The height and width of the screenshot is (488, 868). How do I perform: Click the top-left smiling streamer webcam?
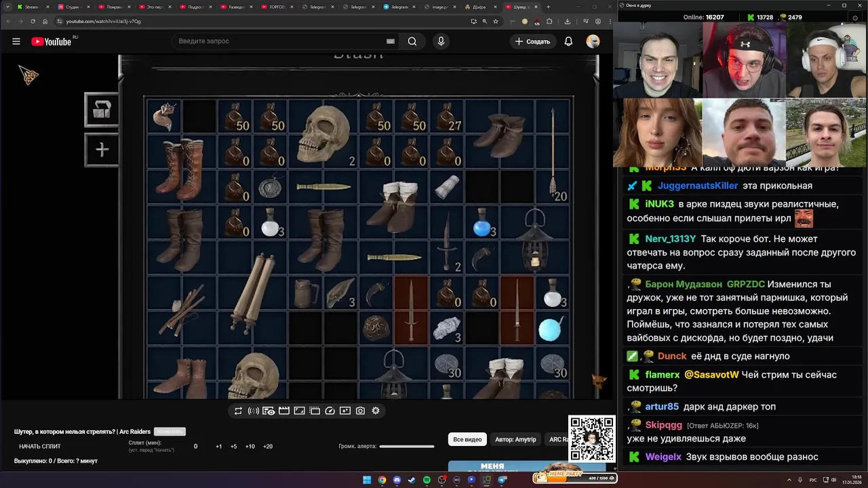coord(658,60)
